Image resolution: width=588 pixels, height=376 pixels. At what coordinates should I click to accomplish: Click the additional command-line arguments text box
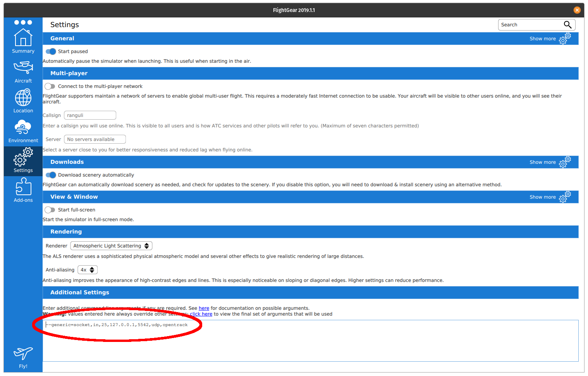click(311, 341)
